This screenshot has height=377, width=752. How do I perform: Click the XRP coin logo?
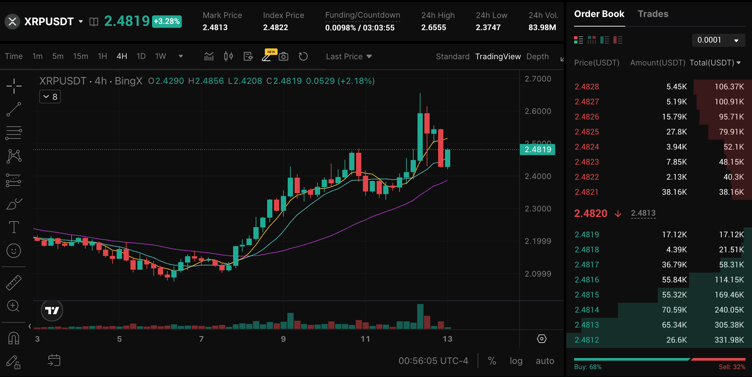tap(12, 22)
